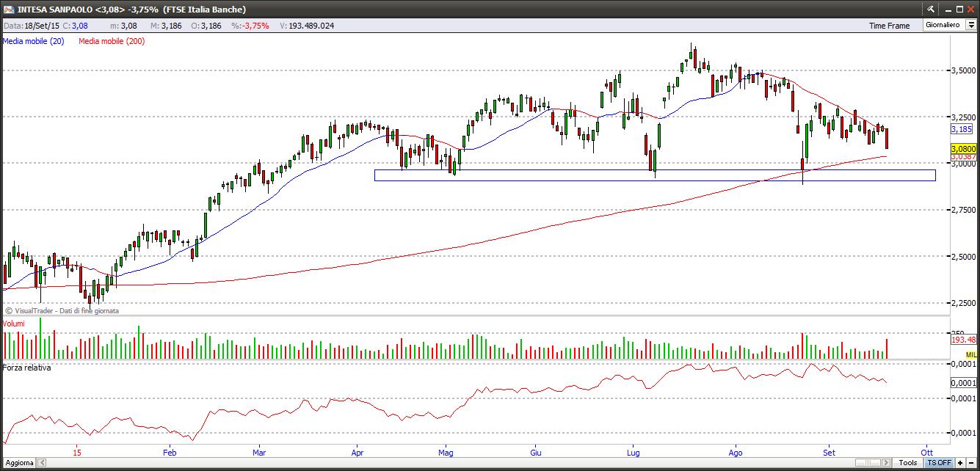The height and width of the screenshot is (471, 980).
Task: Click the 2,7500 price axis label
Action: (x=962, y=210)
